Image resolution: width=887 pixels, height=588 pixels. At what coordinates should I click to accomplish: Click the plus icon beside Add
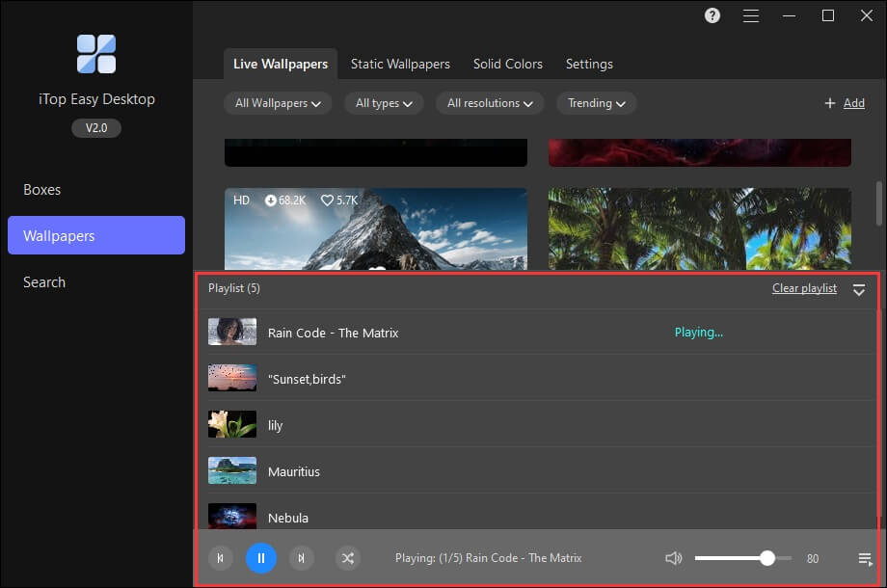[x=830, y=103]
